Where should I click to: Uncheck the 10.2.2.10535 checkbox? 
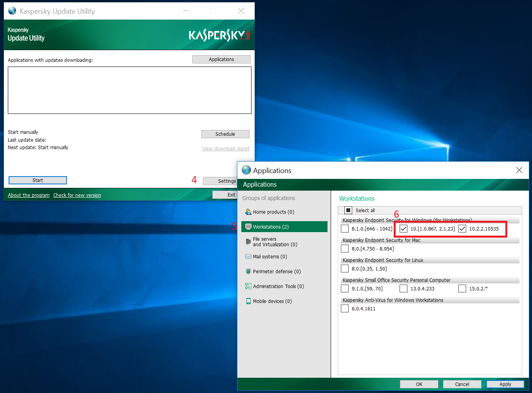coord(462,229)
